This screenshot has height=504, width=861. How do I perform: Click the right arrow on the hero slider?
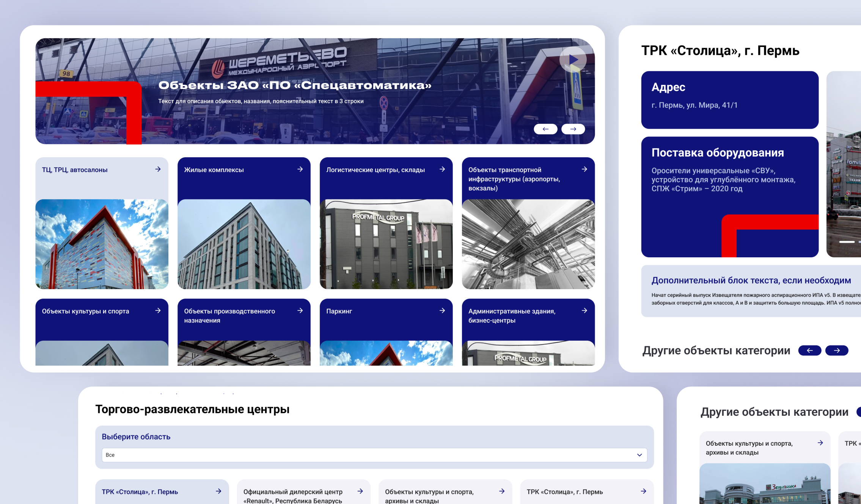point(573,129)
